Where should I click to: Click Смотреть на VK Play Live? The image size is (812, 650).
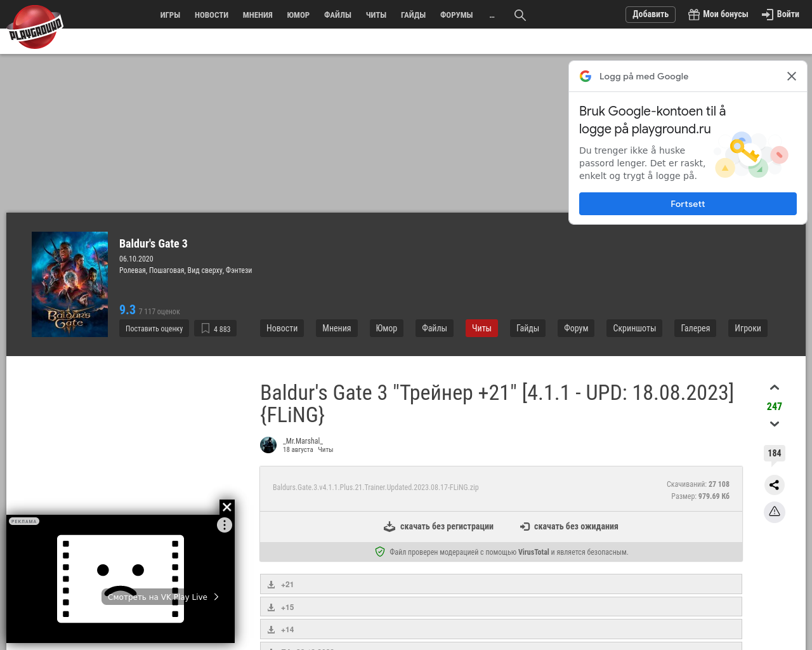pos(162,597)
